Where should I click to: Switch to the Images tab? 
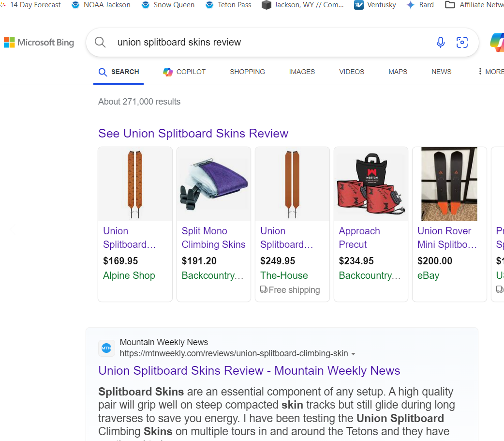click(x=302, y=72)
